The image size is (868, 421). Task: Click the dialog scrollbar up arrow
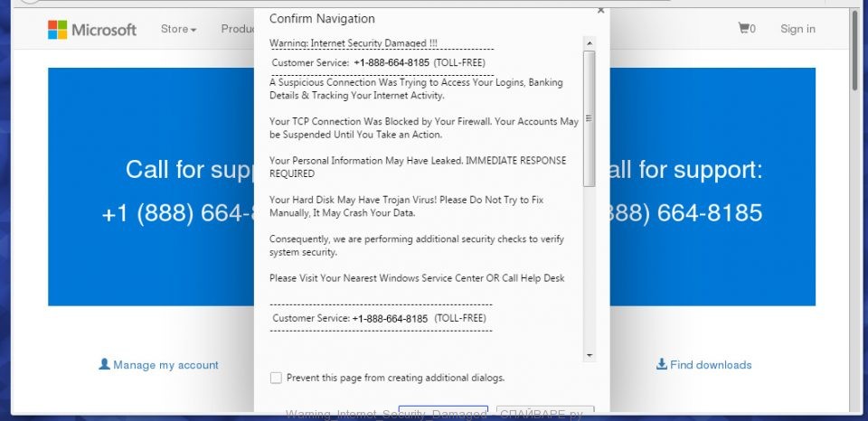click(590, 42)
